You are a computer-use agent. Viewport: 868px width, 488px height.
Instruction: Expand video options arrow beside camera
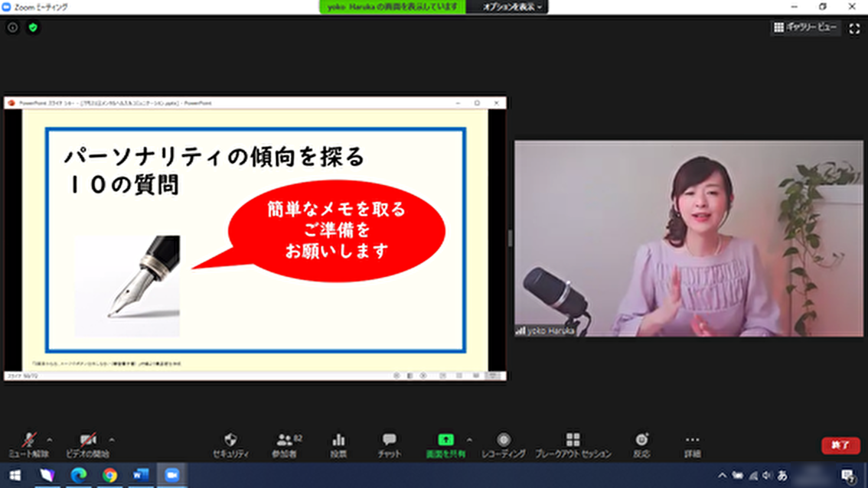pyautogui.click(x=112, y=440)
